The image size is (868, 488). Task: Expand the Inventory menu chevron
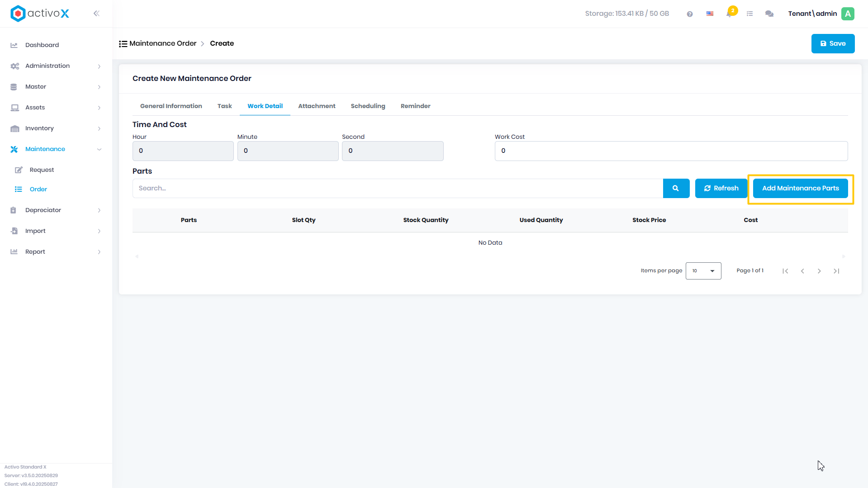pos(99,129)
